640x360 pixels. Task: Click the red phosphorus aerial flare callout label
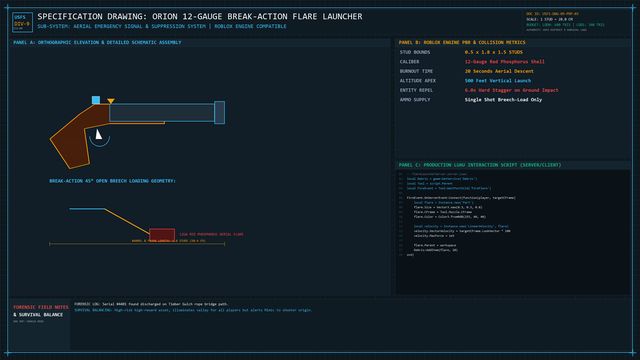click(x=211, y=234)
